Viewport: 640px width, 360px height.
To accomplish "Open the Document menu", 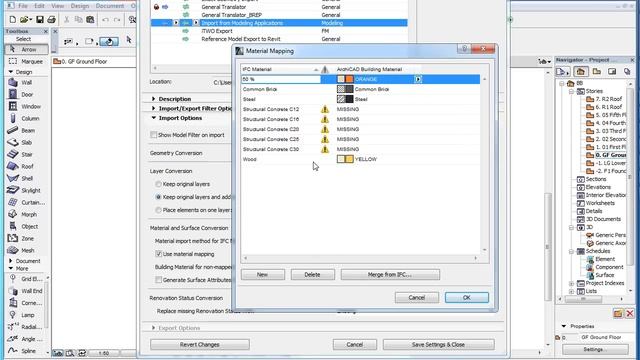I will 110,6.
